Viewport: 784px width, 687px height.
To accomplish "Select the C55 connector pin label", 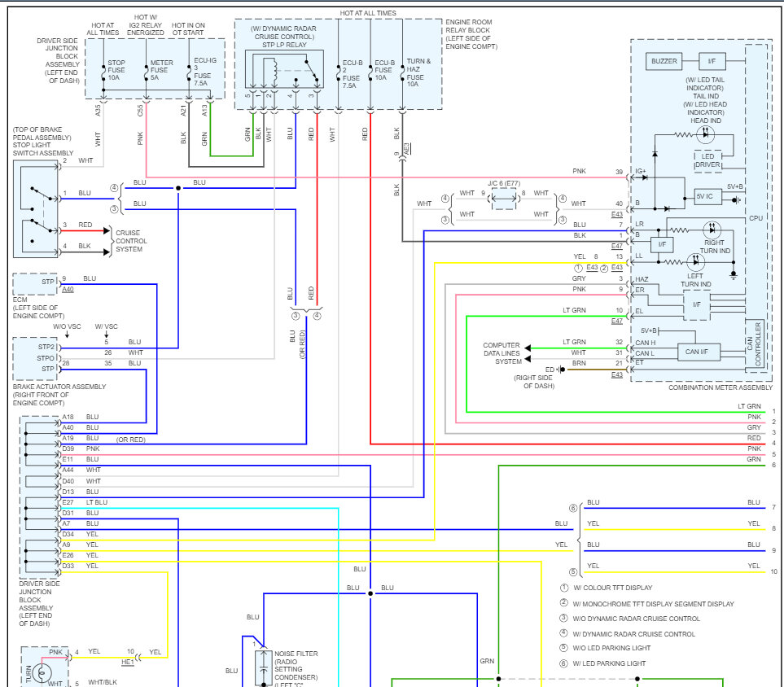I will pyautogui.click(x=140, y=110).
